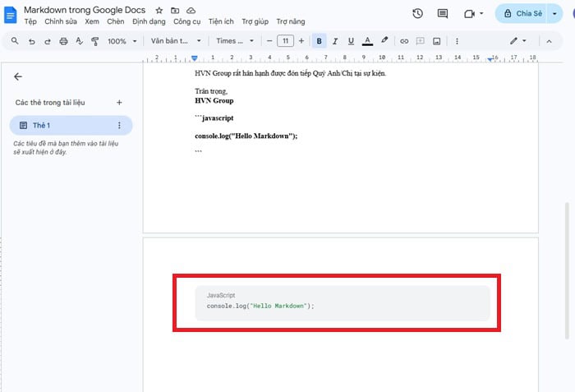Click the font size input field

tap(285, 41)
